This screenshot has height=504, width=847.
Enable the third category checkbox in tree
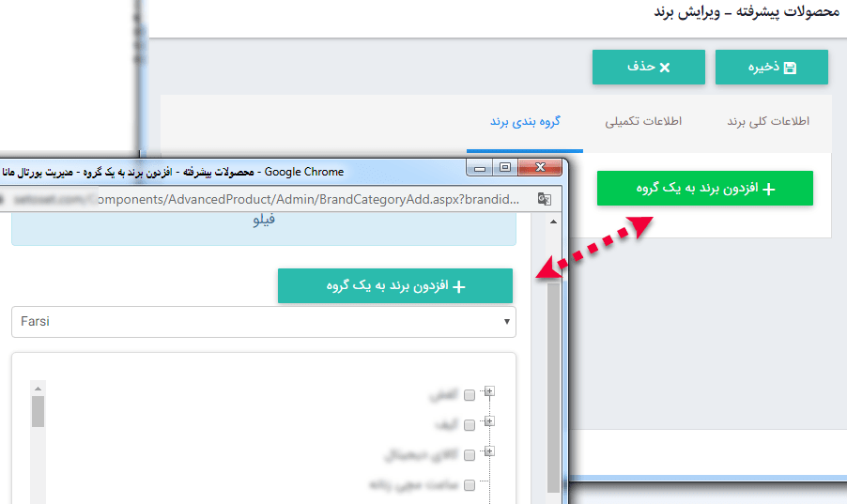click(470, 456)
